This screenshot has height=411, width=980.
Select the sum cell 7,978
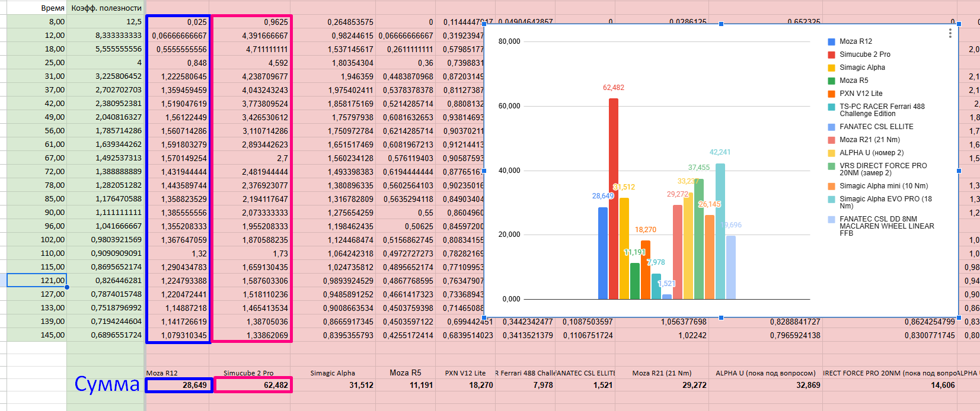pyautogui.click(x=525, y=385)
